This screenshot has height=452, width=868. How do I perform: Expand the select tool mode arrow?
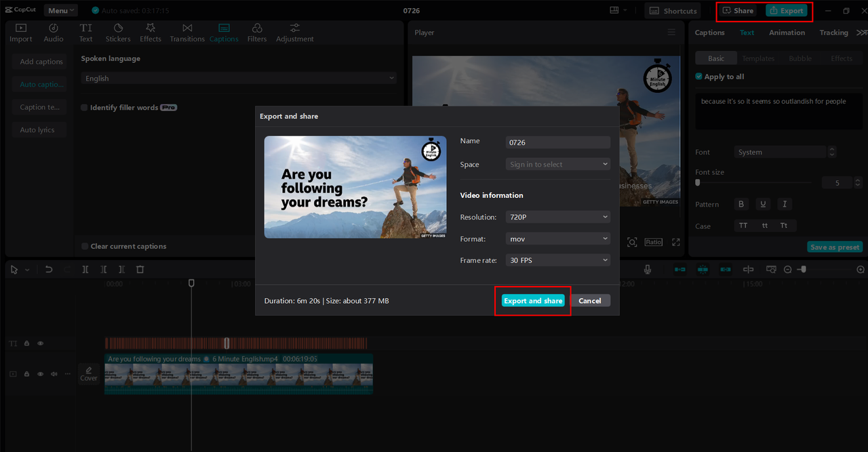27,269
